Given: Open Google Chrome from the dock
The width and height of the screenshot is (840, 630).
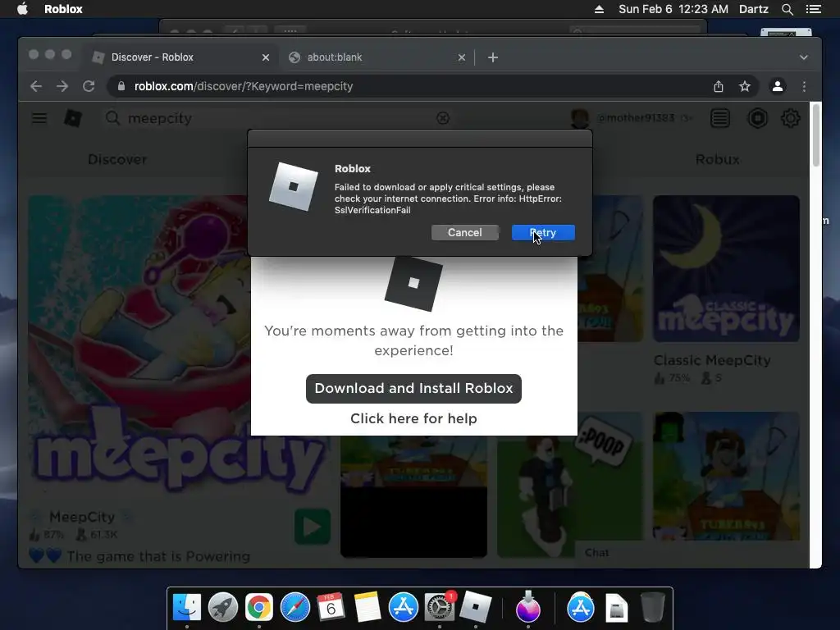Looking at the screenshot, I should coord(258,608).
